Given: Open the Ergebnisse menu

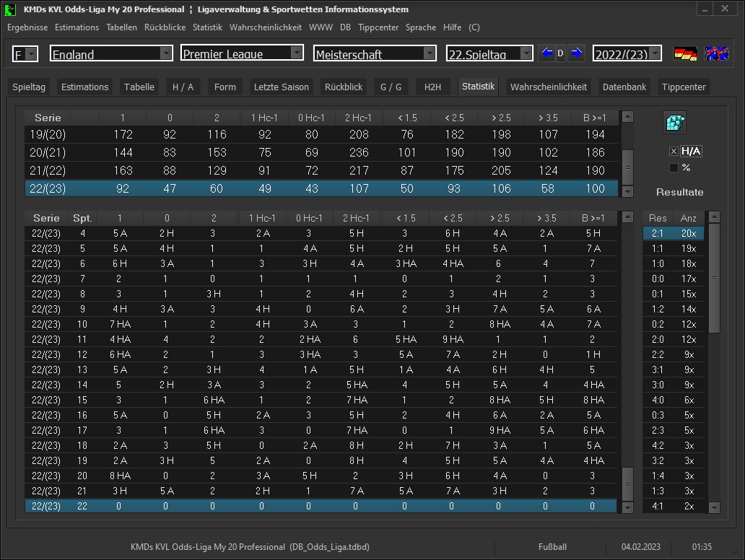Looking at the screenshot, I should point(27,27).
